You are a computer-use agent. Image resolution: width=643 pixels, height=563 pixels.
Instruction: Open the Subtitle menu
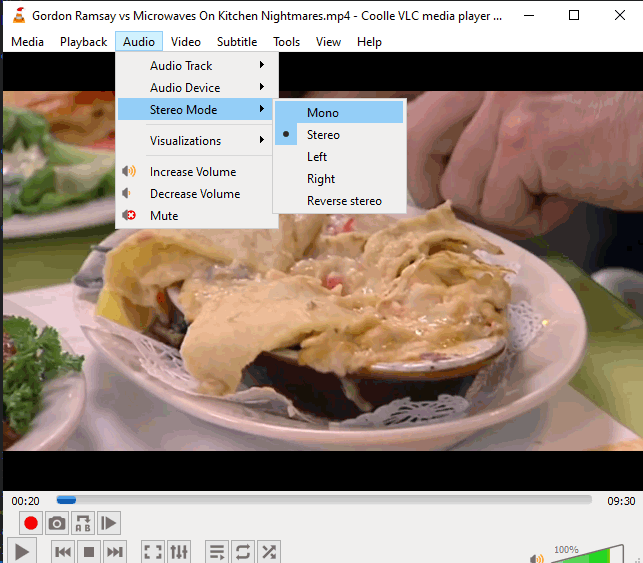click(x=237, y=42)
